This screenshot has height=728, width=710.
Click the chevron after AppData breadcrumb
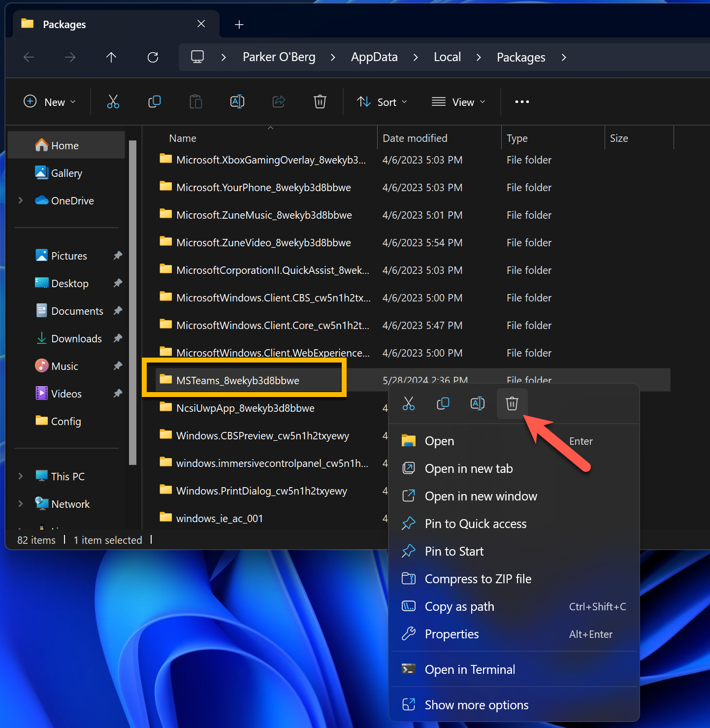pos(416,58)
